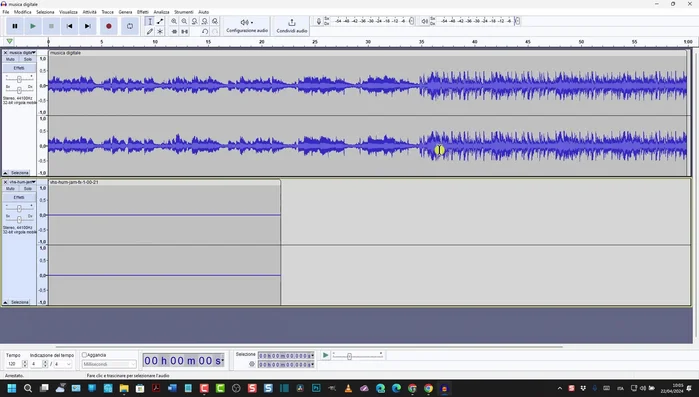Image resolution: width=699 pixels, height=397 pixels.
Task: Click the vhs-hum-jam clip title bar
Action: click(x=164, y=182)
